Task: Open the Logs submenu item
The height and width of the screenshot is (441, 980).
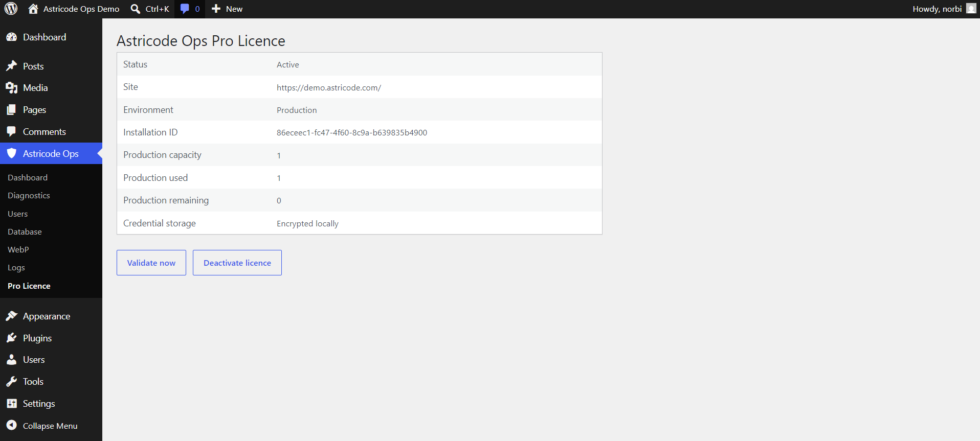Action: click(16, 268)
